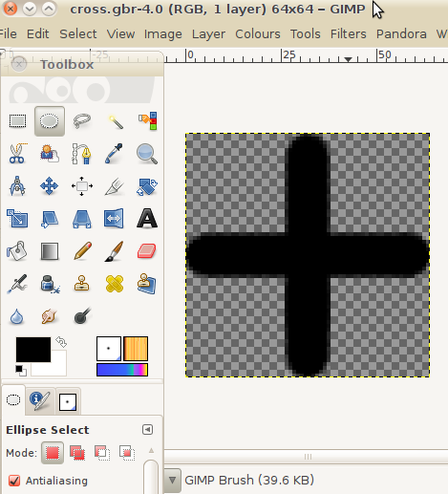Image resolution: width=448 pixels, height=494 pixels.
Task: Set mode to Intersect with selection
Action: (127, 453)
